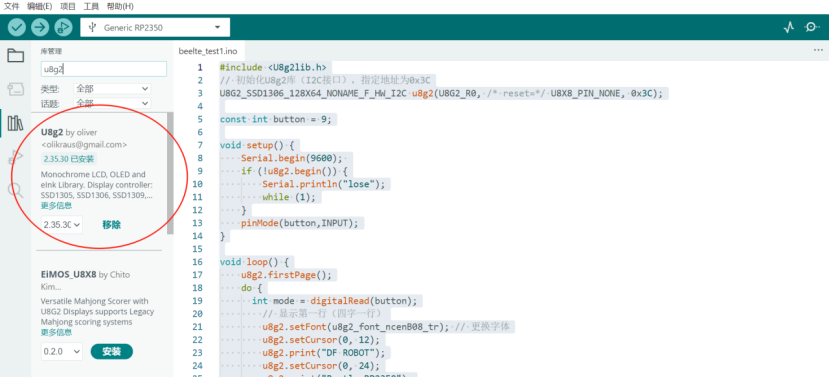
Task: Click the while (1); line
Action: [x=288, y=197]
